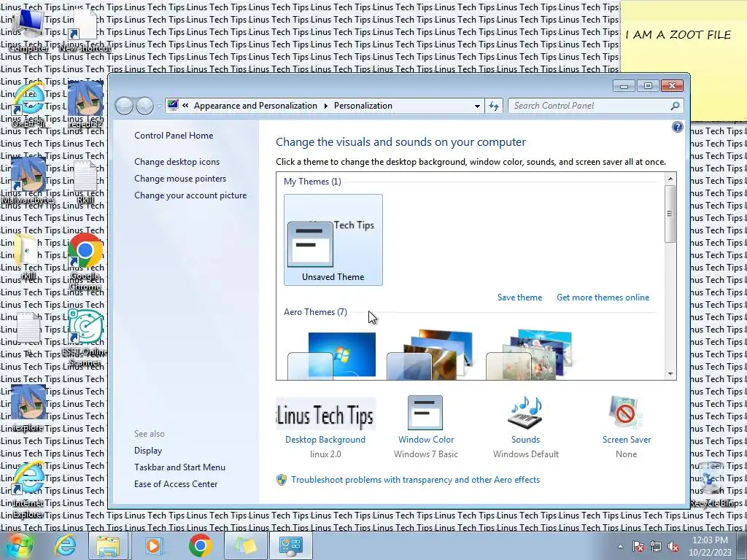Go back with the Back arrow

(124, 106)
